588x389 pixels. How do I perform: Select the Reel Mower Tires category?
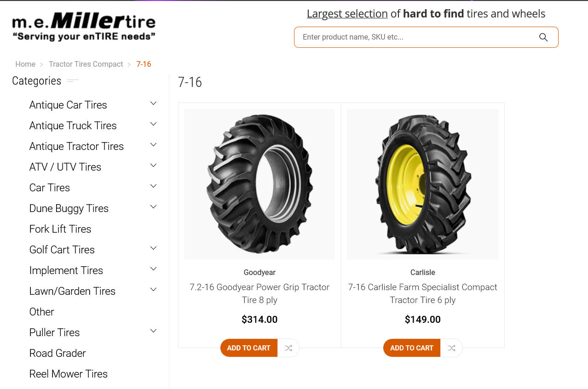(x=68, y=374)
